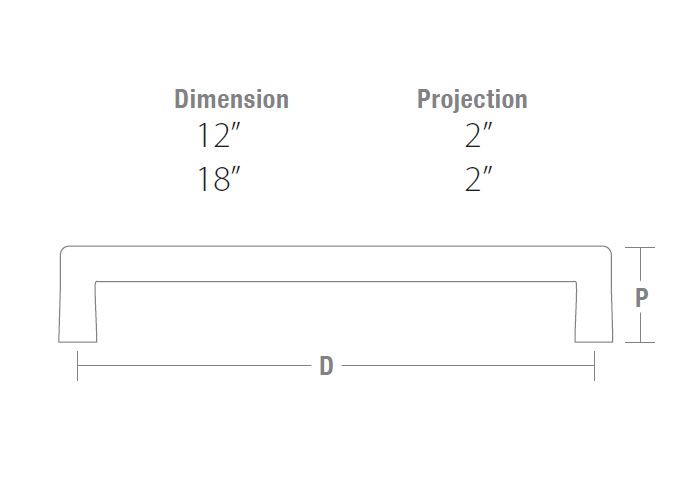The image size is (700, 500).
Task: Click the D label on the dimension line
Action: 326,366
